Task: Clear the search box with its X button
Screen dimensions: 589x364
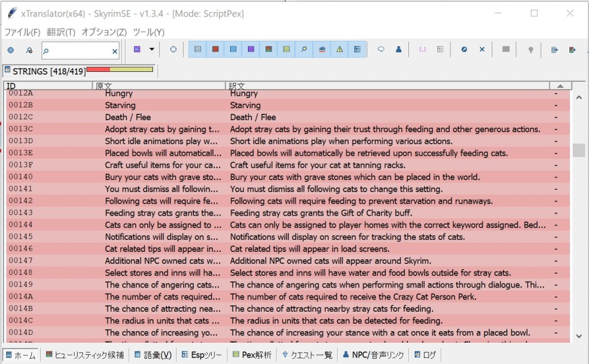Action: (114, 51)
